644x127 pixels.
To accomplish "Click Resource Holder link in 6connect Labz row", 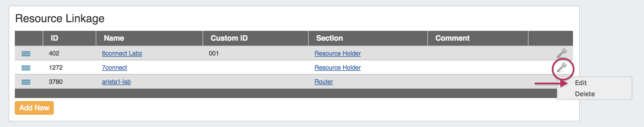I will (337, 53).
